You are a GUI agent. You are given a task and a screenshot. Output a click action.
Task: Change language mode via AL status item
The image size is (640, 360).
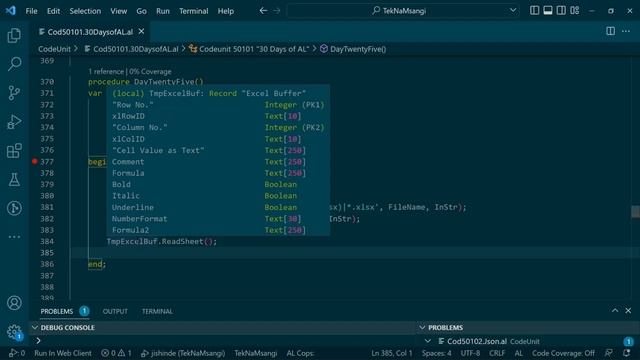[518, 353]
